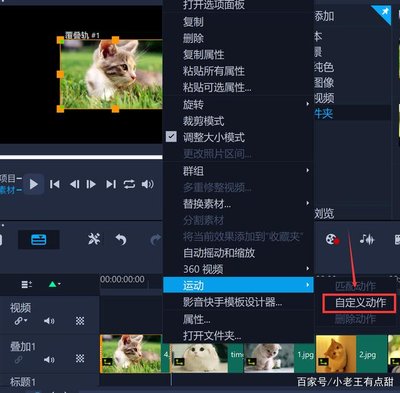Show all tracks using the track list icon
Screen dimensions: 400x393
click(x=27, y=284)
